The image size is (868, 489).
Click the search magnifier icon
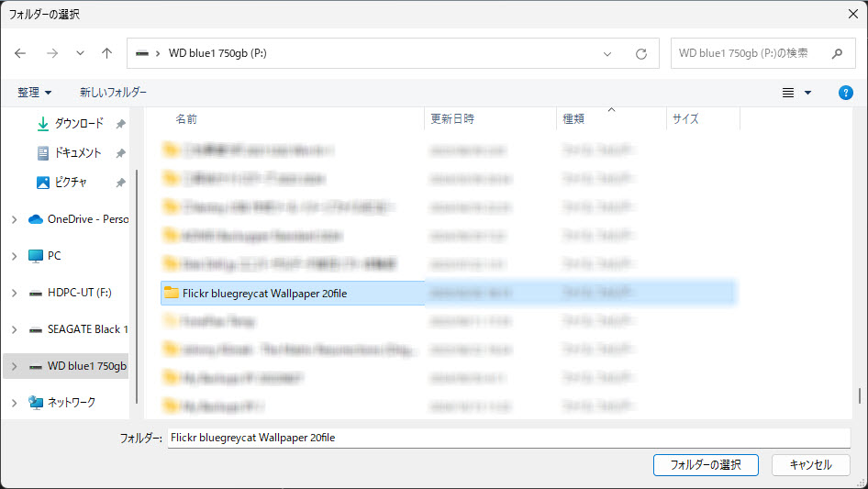(836, 53)
